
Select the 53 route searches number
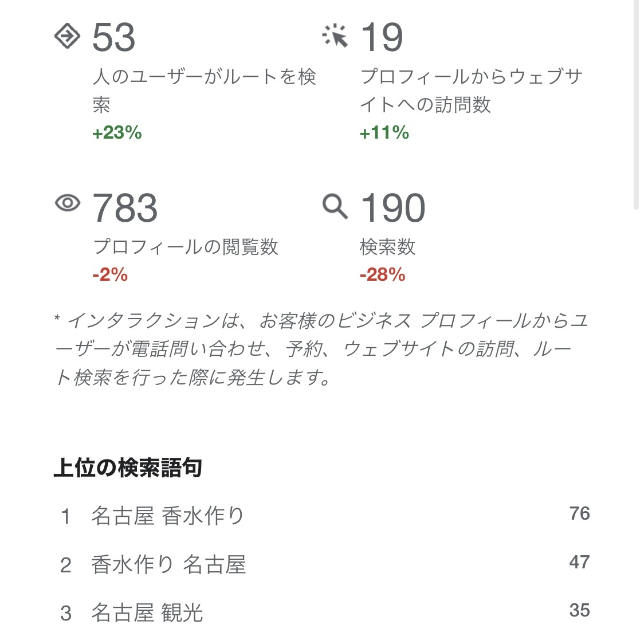pyautogui.click(x=113, y=37)
